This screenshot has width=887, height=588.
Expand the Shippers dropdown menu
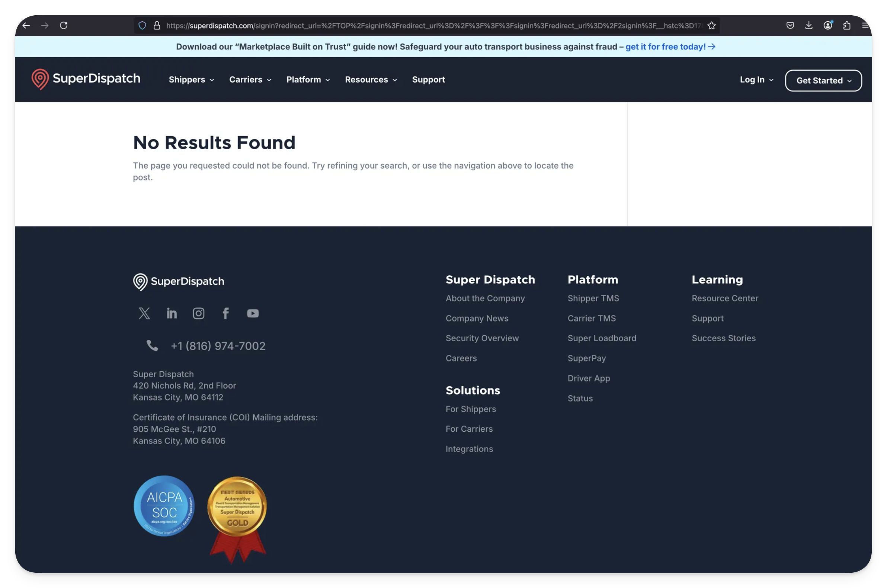coord(192,80)
